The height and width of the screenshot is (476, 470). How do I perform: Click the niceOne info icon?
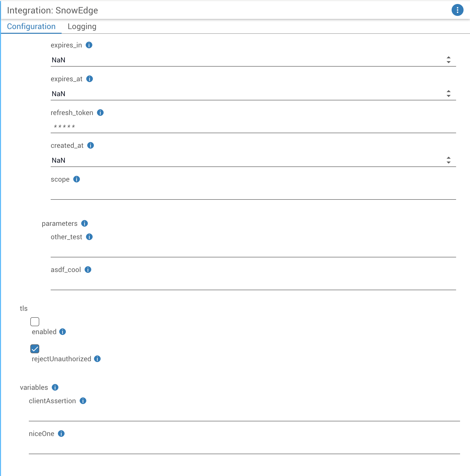(x=61, y=434)
